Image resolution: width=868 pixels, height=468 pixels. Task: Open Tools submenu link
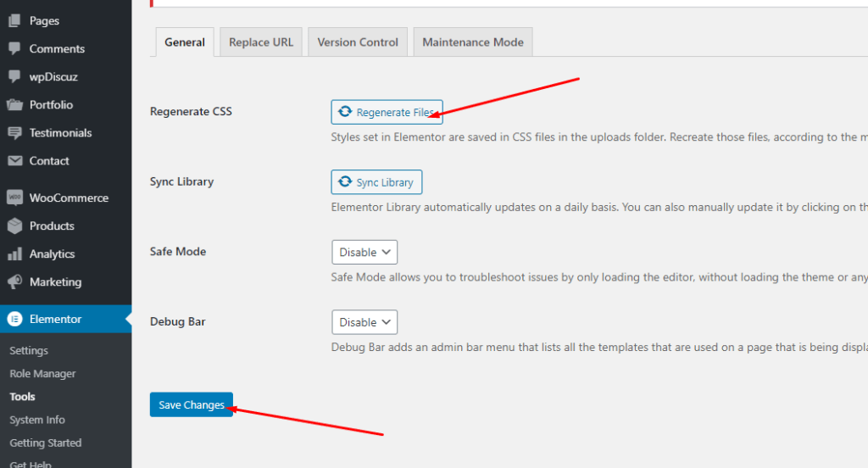coord(22,397)
